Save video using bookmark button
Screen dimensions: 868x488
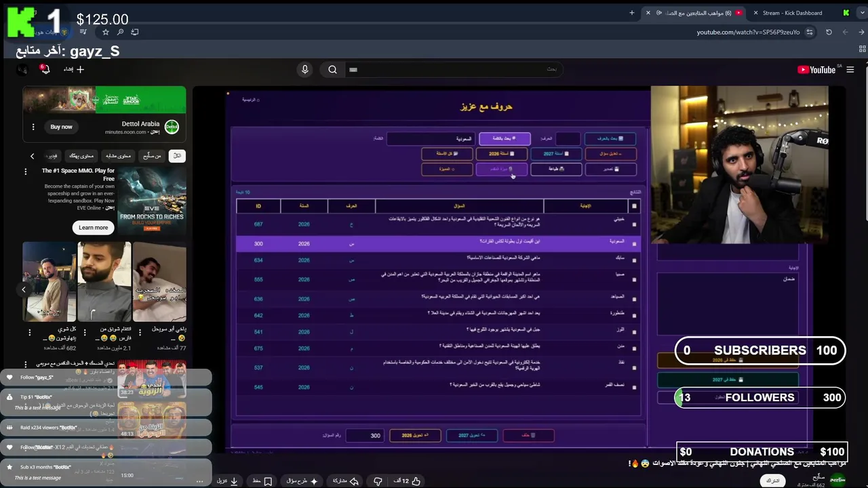[262, 481]
